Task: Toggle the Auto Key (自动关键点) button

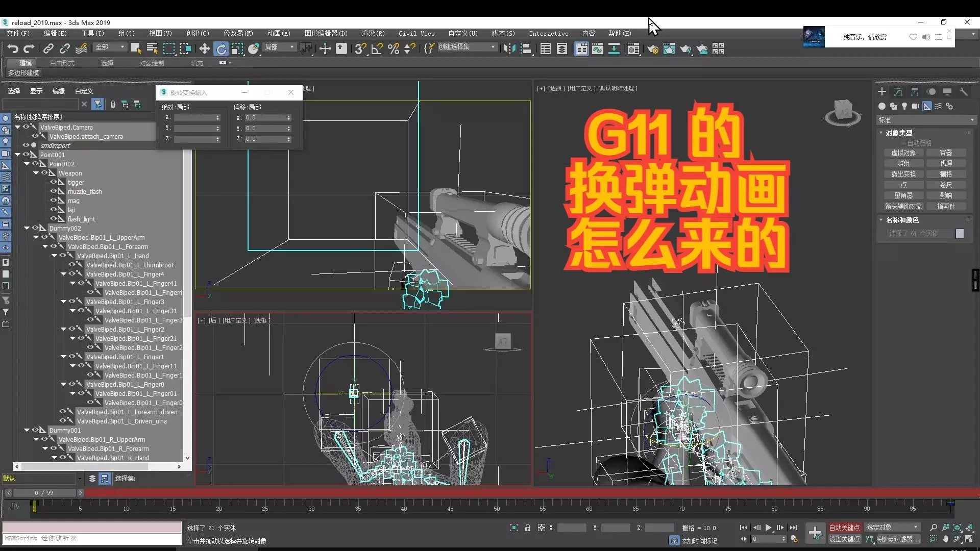Action: tap(844, 528)
